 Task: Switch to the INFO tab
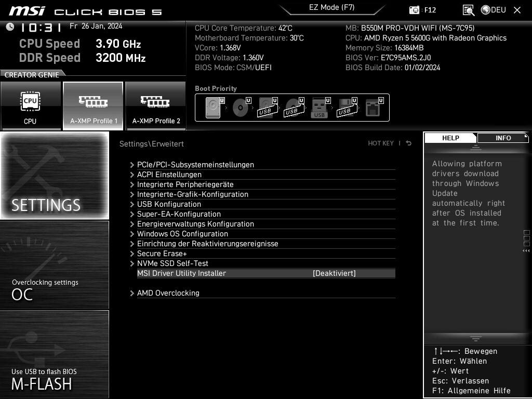[503, 138]
